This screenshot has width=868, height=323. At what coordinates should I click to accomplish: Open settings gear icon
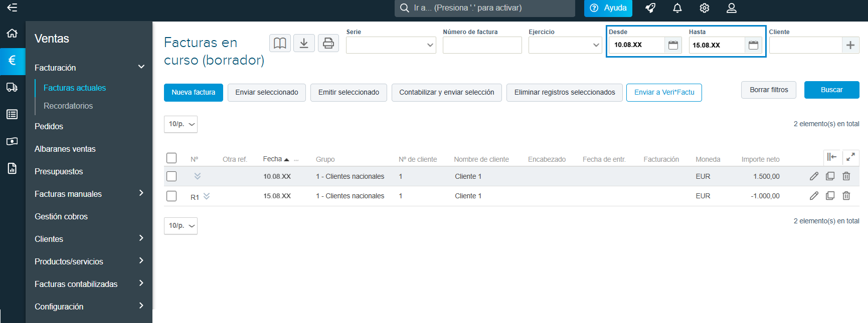pos(705,8)
